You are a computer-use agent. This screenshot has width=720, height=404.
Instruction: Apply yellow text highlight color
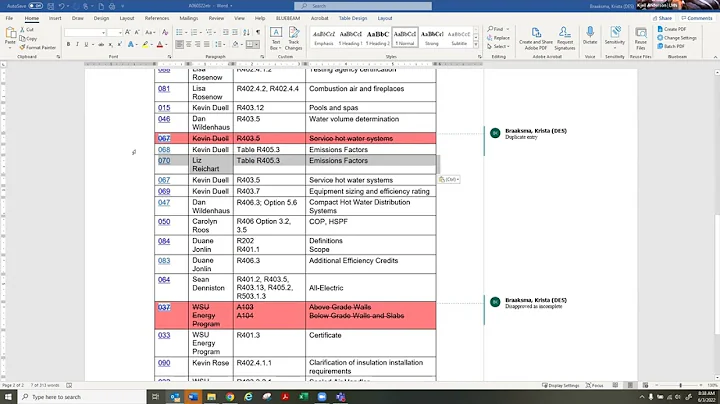(x=145, y=44)
